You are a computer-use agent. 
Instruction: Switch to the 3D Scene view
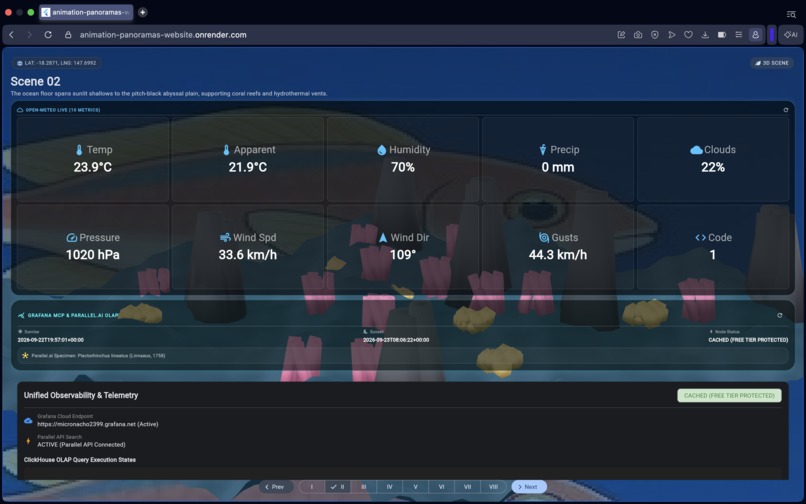pyautogui.click(x=772, y=63)
